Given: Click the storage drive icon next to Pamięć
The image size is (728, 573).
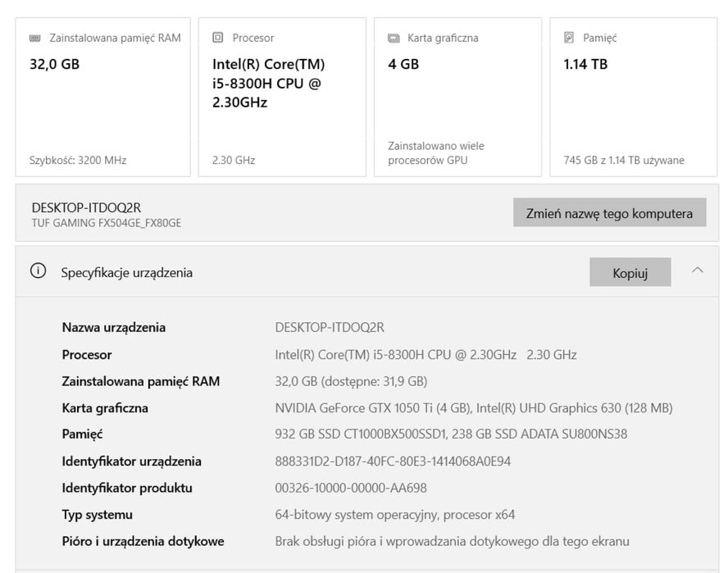Looking at the screenshot, I should pyautogui.click(x=569, y=38).
